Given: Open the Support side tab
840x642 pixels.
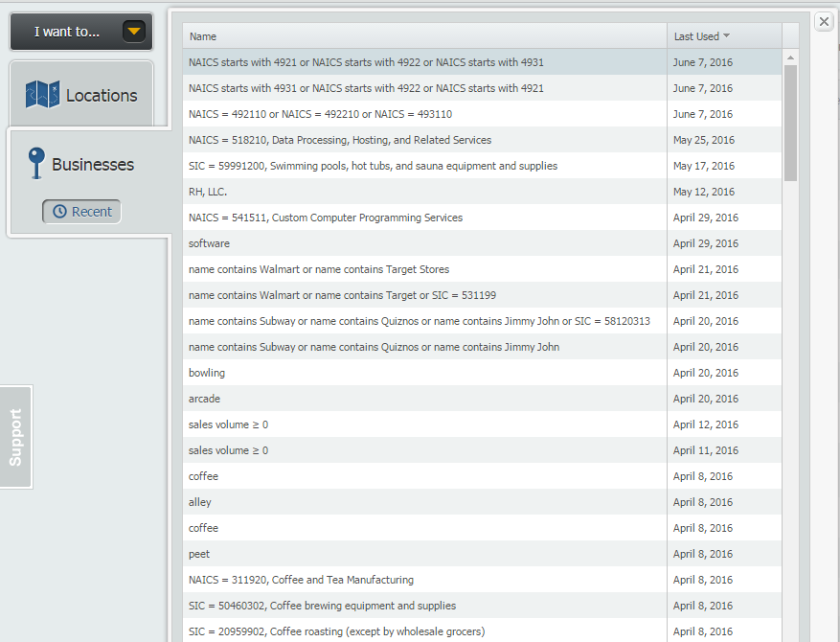Looking at the screenshot, I should 16,437.
